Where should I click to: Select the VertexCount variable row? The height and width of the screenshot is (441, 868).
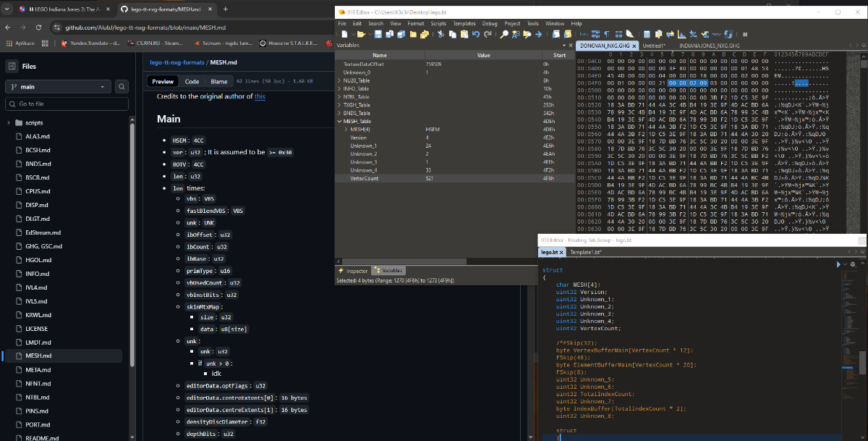point(454,177)
